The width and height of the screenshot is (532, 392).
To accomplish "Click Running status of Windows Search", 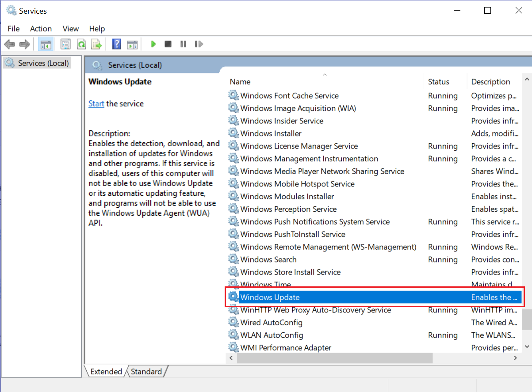I will click(x=443, y=259).
